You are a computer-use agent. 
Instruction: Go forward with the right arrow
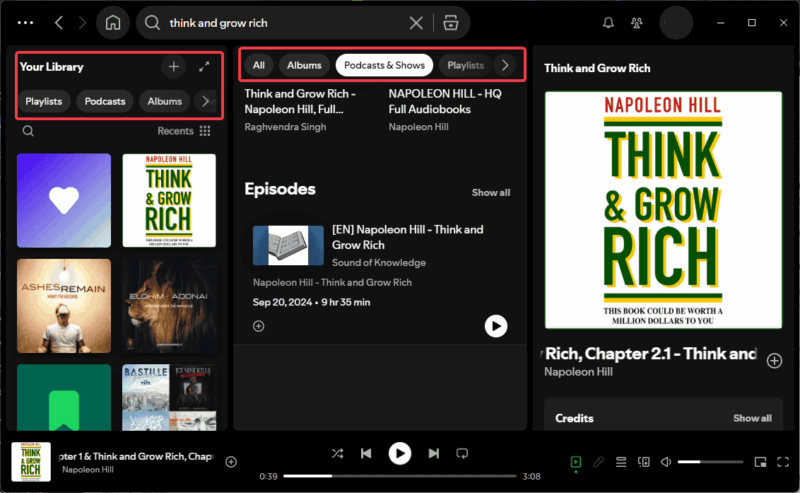coord(83,23)
